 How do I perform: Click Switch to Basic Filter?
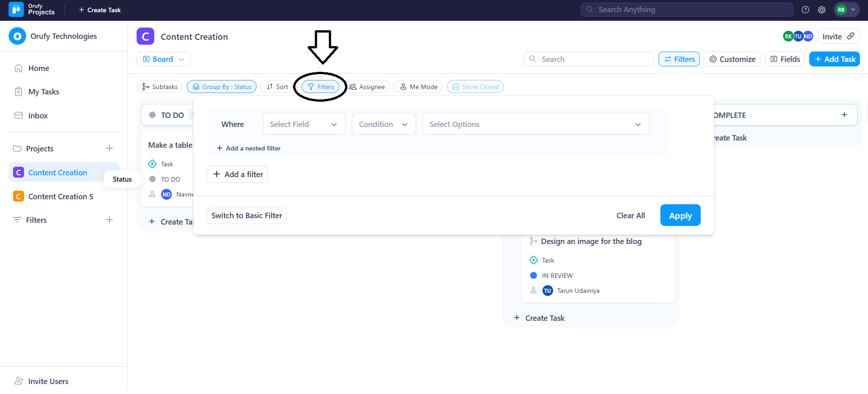[x=247, y=216]
